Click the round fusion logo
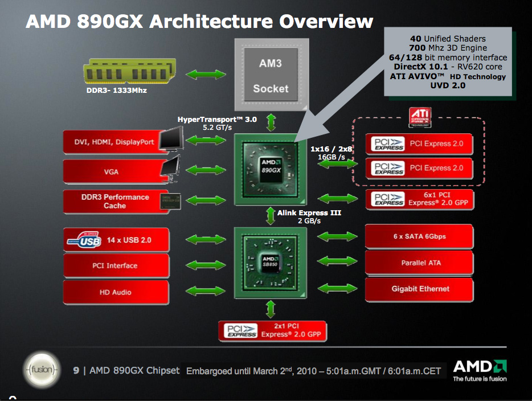 pos(42,370)
